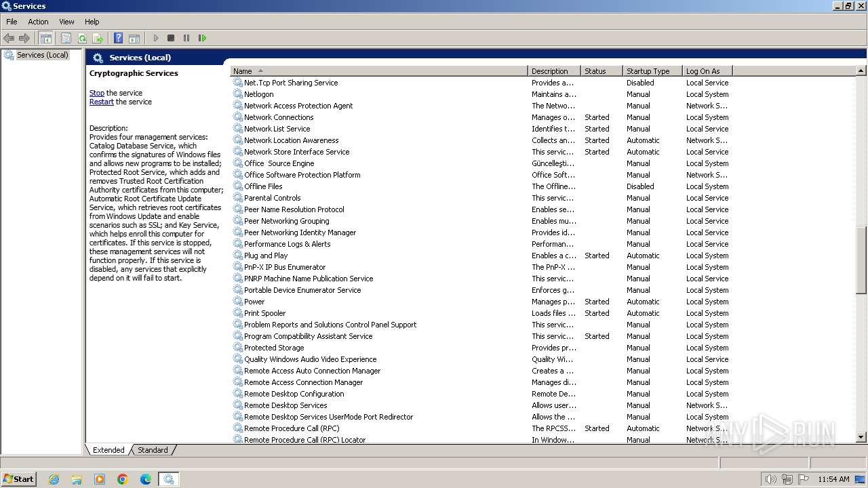Select Peer Name Resolution Protocol service
The image size is (868, 488).
click(x=294, y=209)
